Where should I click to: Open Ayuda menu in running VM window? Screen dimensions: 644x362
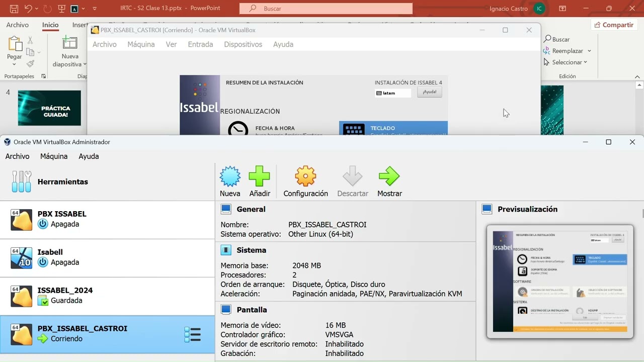click(283, 44)
